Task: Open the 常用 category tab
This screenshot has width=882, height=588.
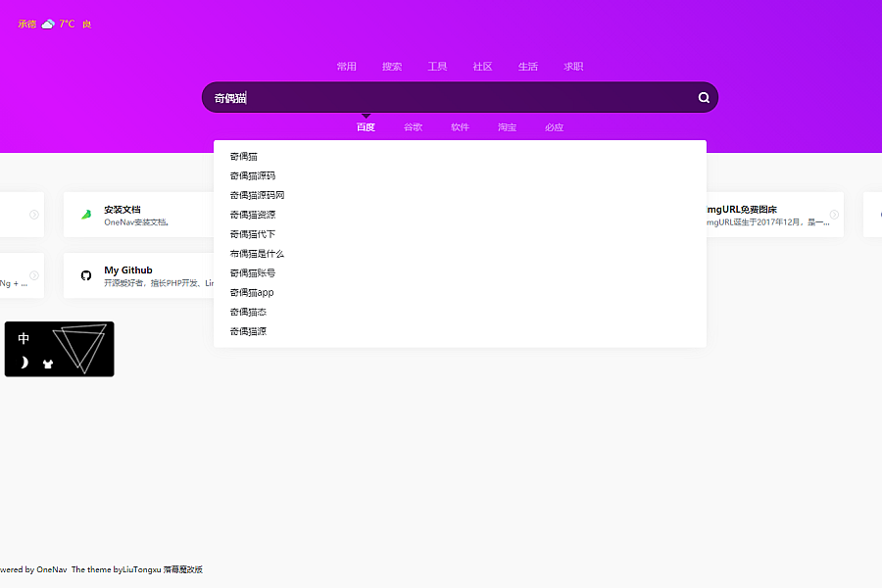Action: coord(347,67)
